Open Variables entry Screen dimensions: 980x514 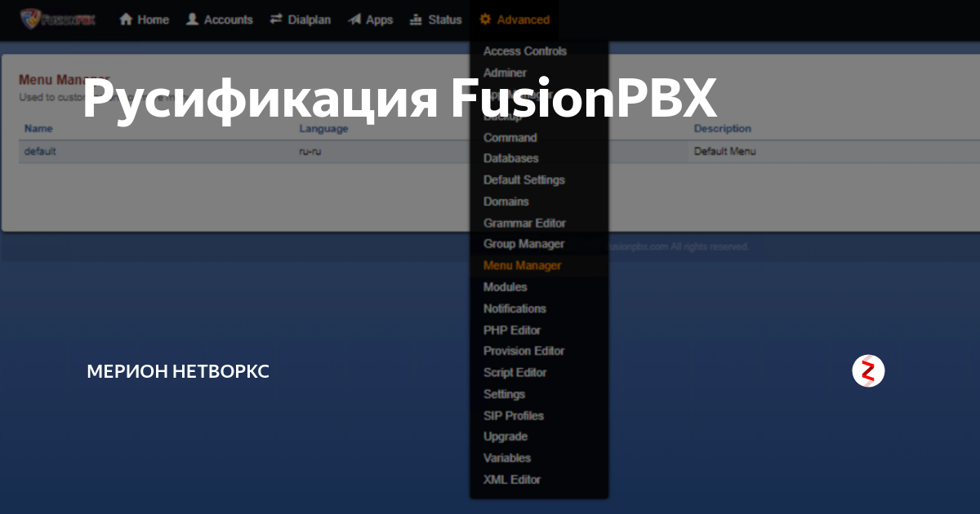(x=506, y=459)
